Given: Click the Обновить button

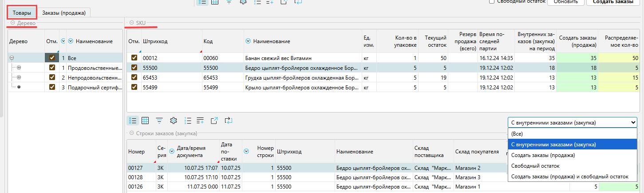Looking at the screenshot, I should tap(565, 2).
